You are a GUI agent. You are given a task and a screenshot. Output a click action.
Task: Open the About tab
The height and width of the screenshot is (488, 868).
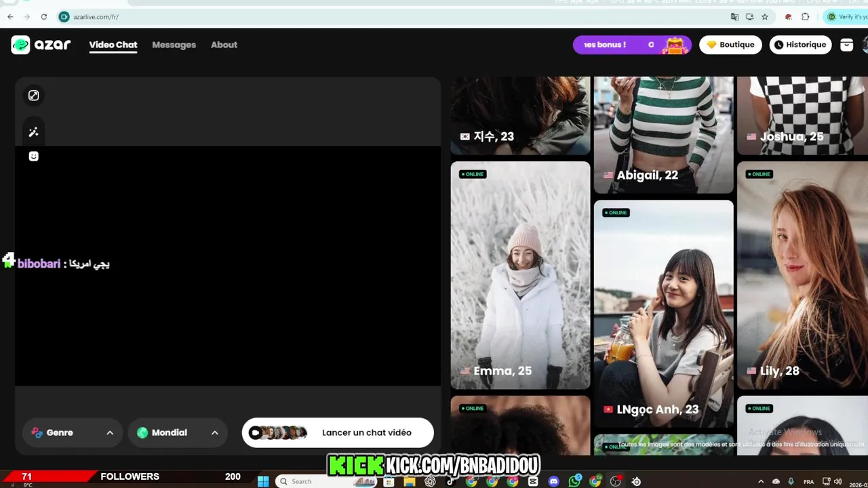pos(224,45)
